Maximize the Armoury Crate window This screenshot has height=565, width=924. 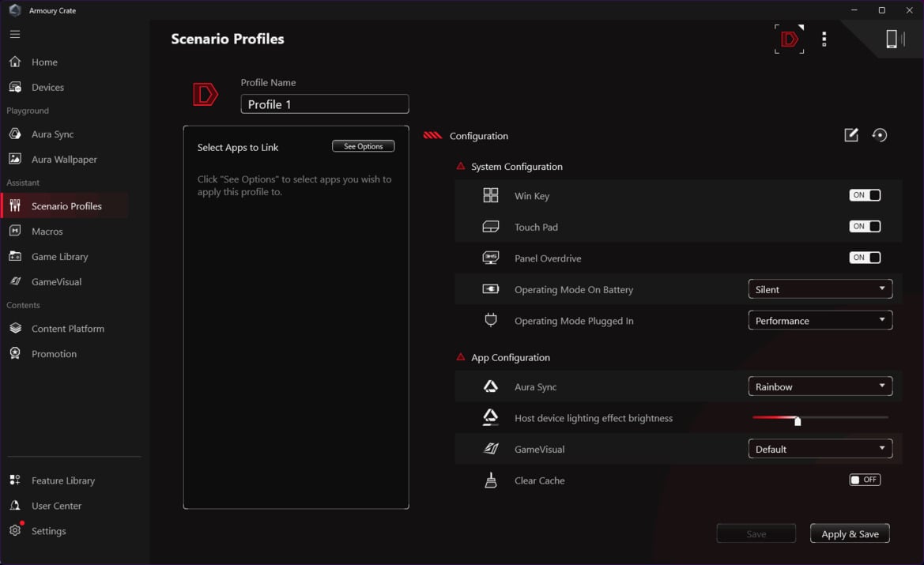coord(881,10)
